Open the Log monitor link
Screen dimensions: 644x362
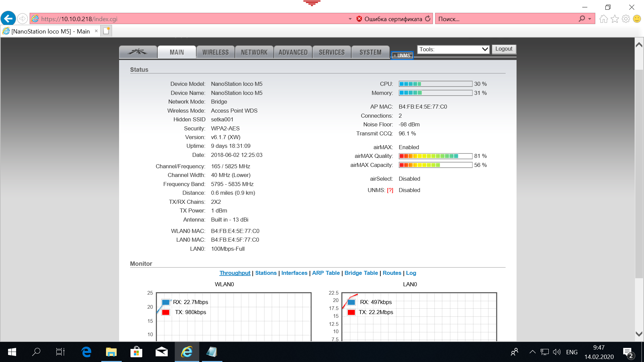coord(411,273)
